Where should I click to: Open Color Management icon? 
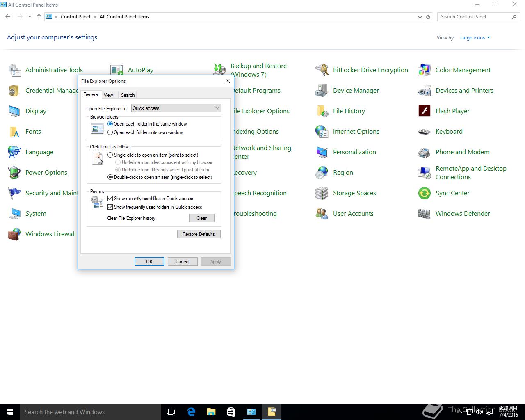[x=425, y=70]
